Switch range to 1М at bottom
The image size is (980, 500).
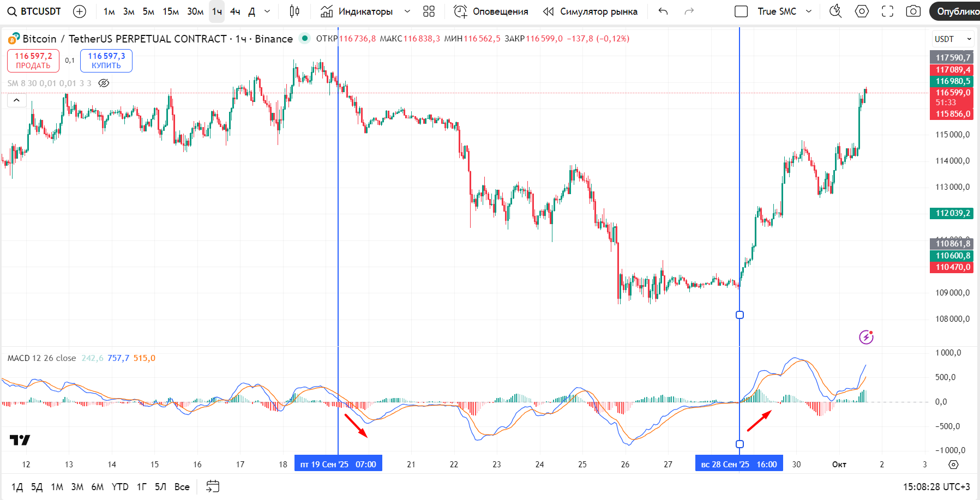[57, 487]
